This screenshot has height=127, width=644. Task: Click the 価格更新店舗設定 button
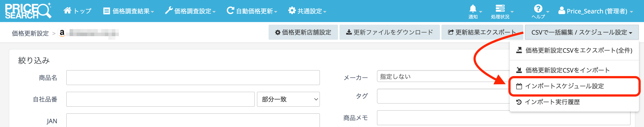coord(303,32)
